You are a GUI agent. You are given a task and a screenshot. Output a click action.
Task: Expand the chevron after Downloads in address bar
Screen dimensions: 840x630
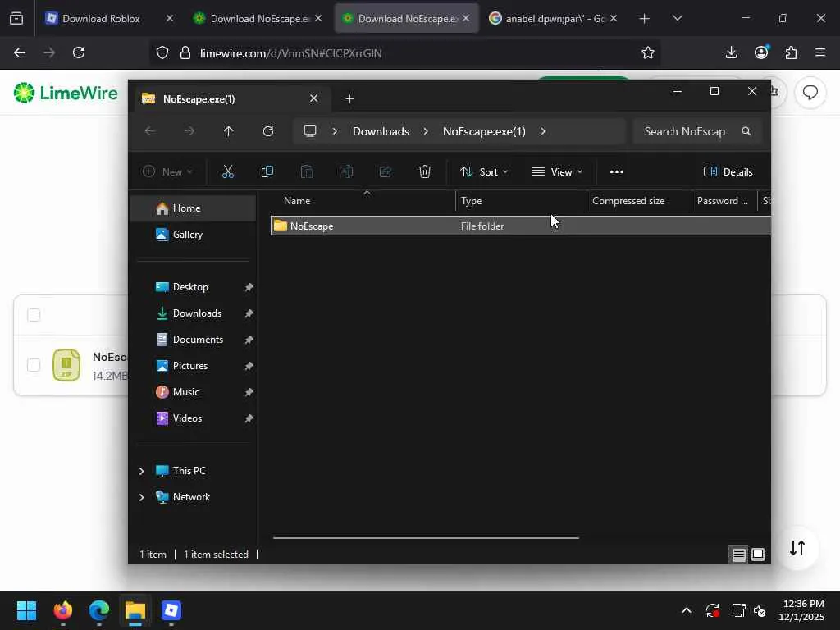click(x=426, y=131)
